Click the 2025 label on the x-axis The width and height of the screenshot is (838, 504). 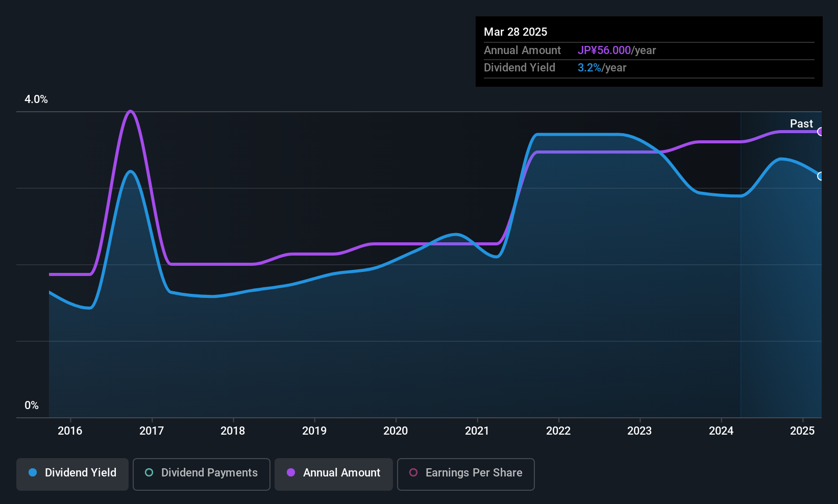point(802,431)
